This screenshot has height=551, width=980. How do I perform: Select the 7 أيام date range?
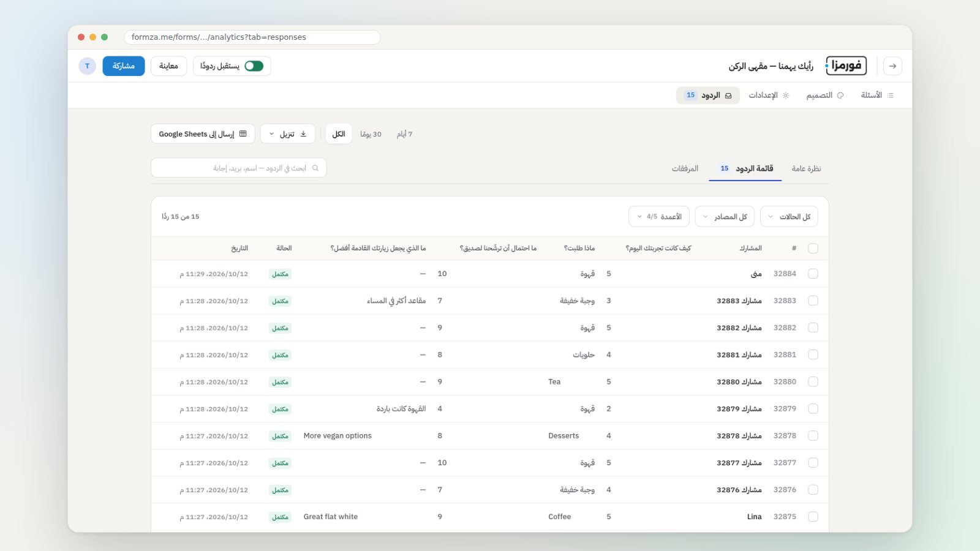(404, 134)
